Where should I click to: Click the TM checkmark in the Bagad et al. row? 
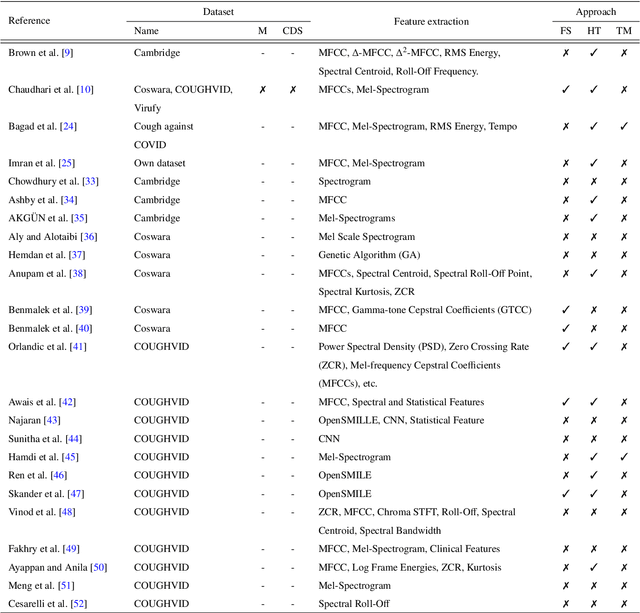(x=623, y=127)
